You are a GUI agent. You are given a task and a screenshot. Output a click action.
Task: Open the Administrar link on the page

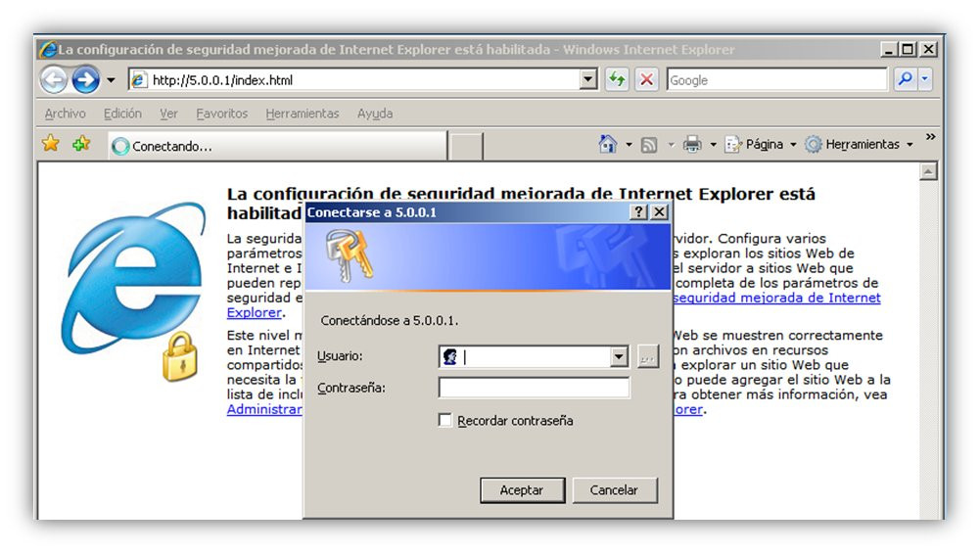click(264, 409)
